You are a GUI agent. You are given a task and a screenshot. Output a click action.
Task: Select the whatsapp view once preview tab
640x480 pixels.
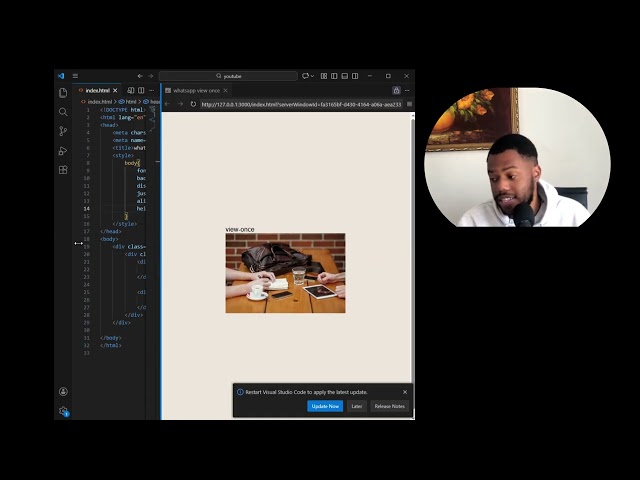(196, 90)
